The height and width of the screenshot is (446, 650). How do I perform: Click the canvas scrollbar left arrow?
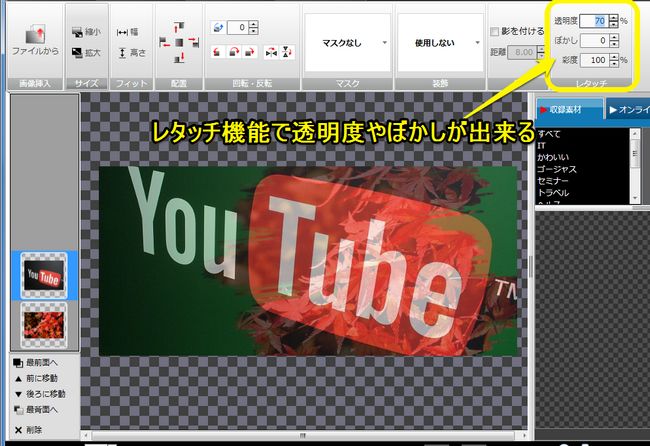click(x=85, y=436)
